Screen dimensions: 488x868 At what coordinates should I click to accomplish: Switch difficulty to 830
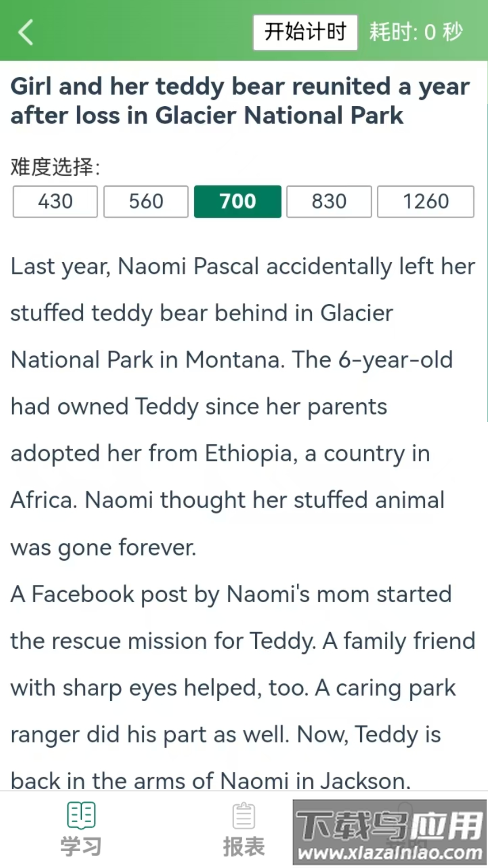[x=329, y=202]
